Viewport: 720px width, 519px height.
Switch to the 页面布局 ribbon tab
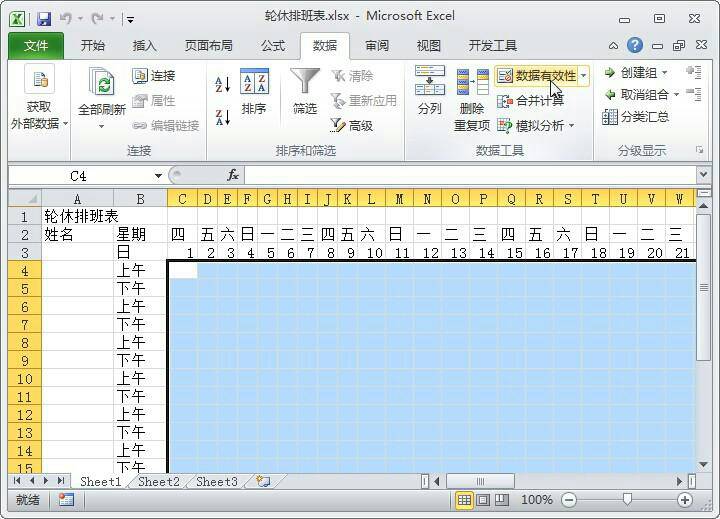(208, 45)
